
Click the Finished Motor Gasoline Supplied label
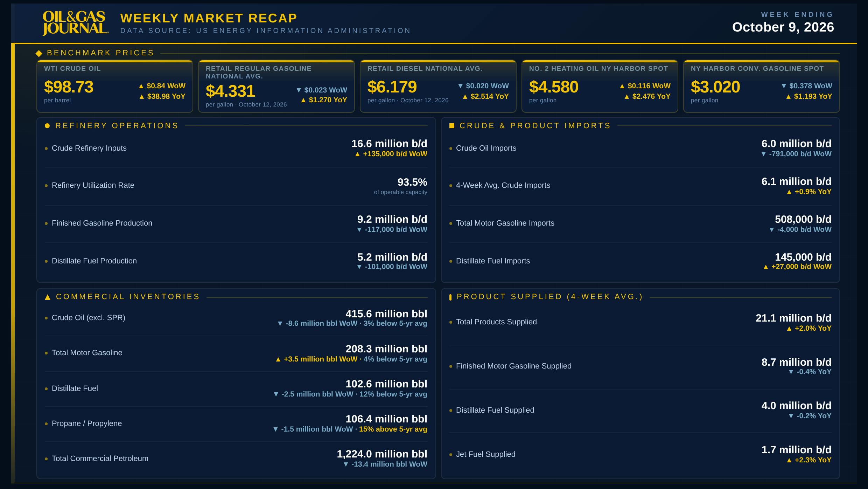(514, 366)
